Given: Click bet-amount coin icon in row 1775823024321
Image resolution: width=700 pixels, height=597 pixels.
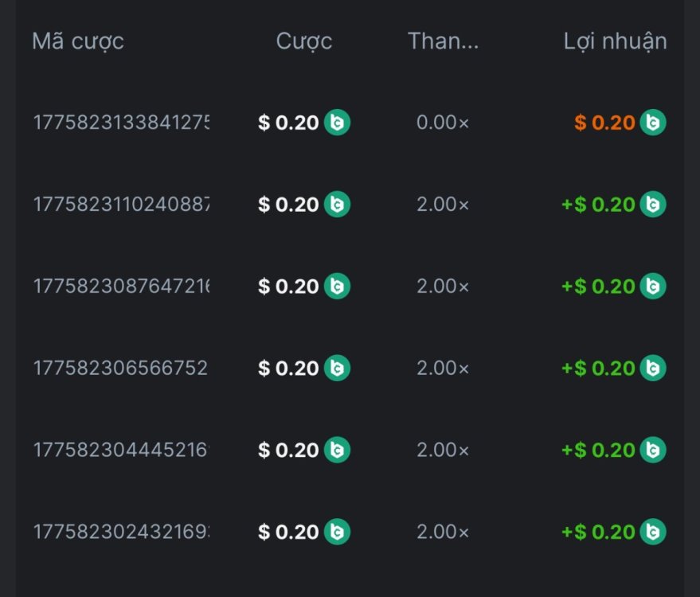Looking at the screenshot, I should [x=337, y=532].
